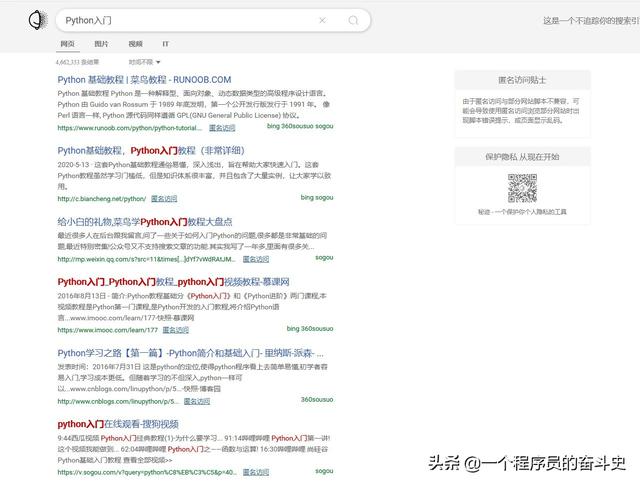Click 'bing 360sousuo sogou' source label of runoob result

pyautogui.click(x=300, y=126)
